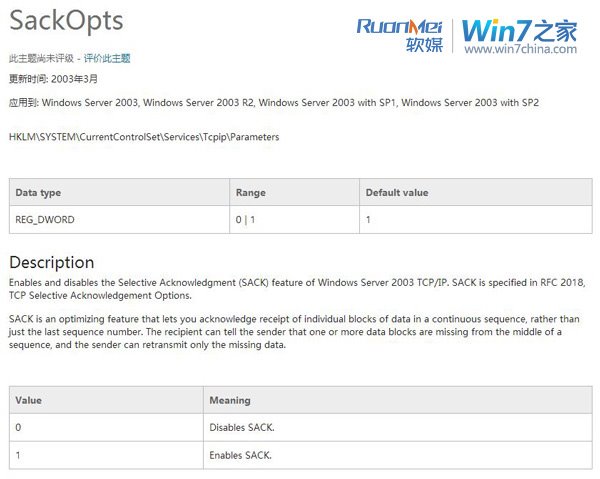Image resolution: width=600 pixels, height=479 pixels.
Task: Select the Range column header
Action: coord(250,192)
